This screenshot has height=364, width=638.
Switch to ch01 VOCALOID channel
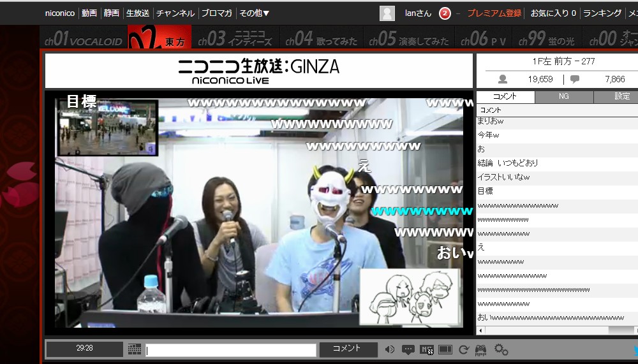click(x=84, y=38)
